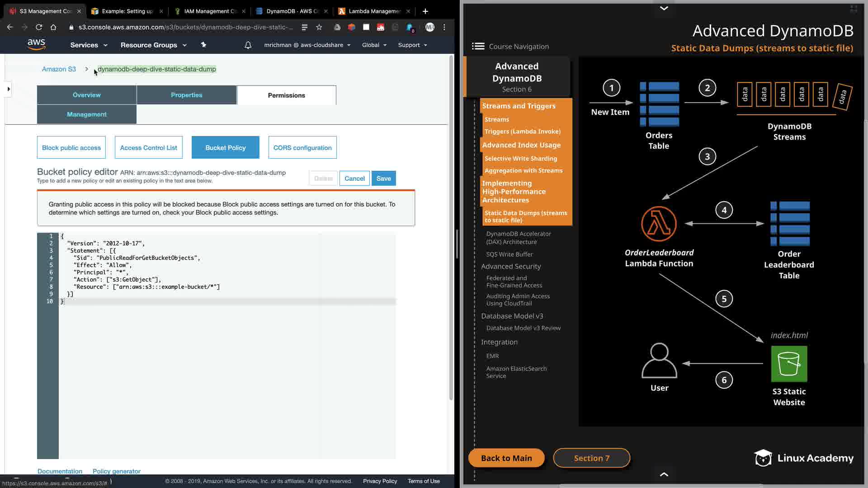Click inside the bucket policy text editor
The height and width of the screenshot is (488, 868).
[x=226, y=361]
